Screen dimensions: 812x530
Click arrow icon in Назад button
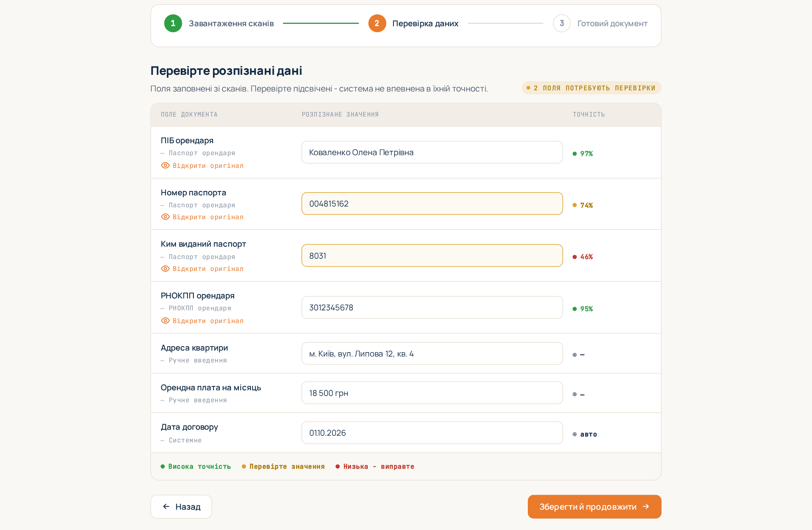pos(166,507)
